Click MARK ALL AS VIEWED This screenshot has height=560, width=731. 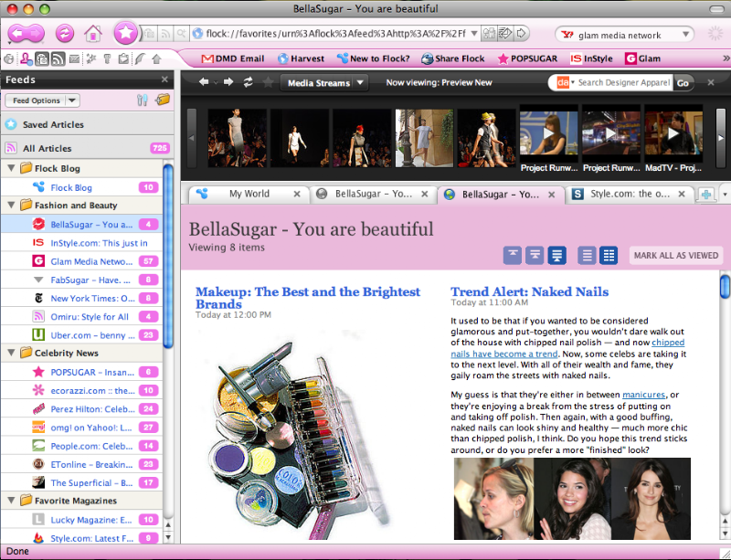[675, 256]
